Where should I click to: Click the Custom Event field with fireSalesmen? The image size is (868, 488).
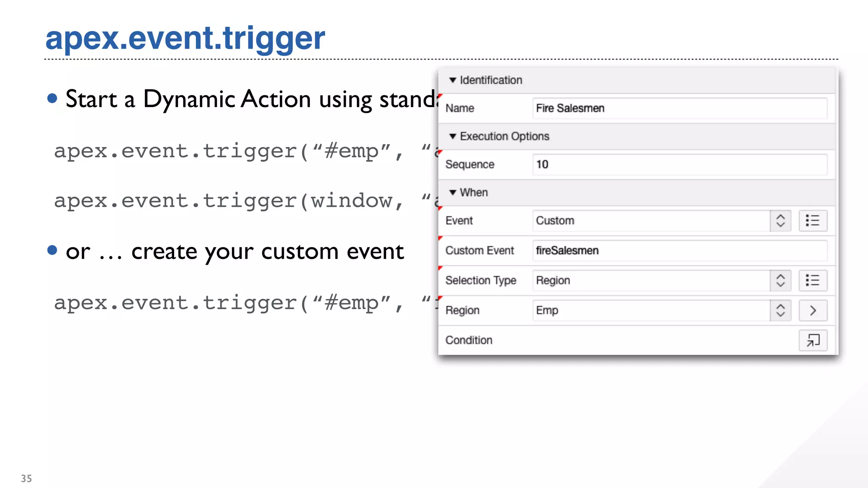[680, 251]
